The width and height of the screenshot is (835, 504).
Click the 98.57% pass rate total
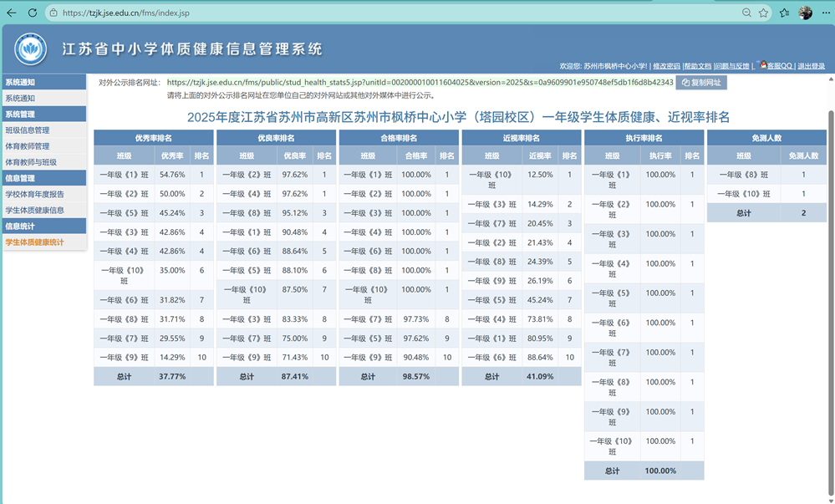(x=416, y=376)
